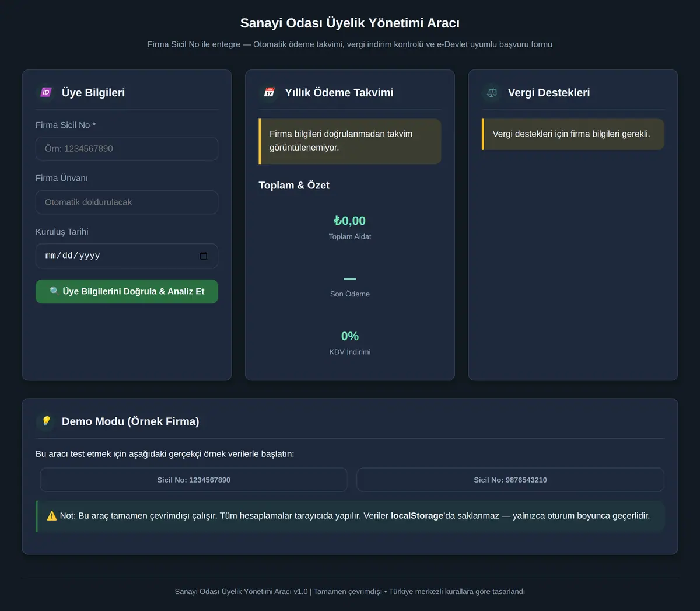Click Üye Bilgilerini Doğrula & Analiz Et button
This screenshot has height=611, width=700.
(x=127, y=291)
